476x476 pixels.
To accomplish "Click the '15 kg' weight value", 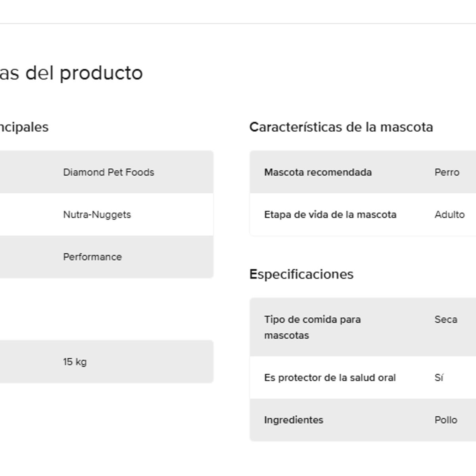I will 75,362.
